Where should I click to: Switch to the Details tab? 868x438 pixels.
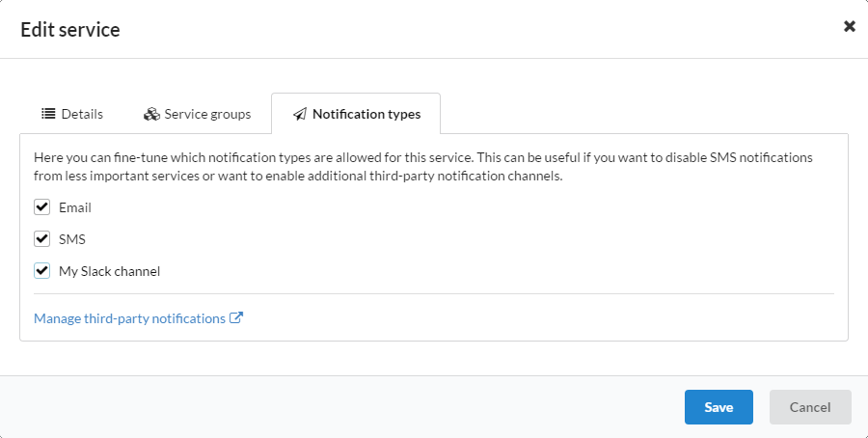click(72, 114)
